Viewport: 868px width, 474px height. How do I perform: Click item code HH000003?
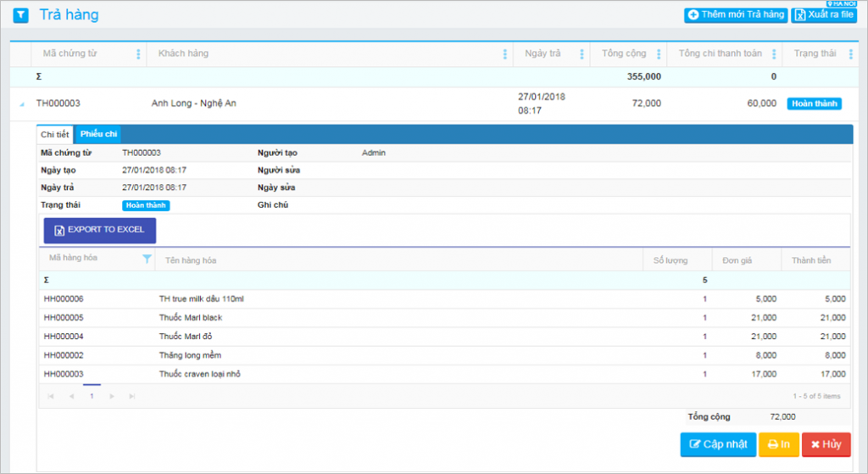point(64,374)
